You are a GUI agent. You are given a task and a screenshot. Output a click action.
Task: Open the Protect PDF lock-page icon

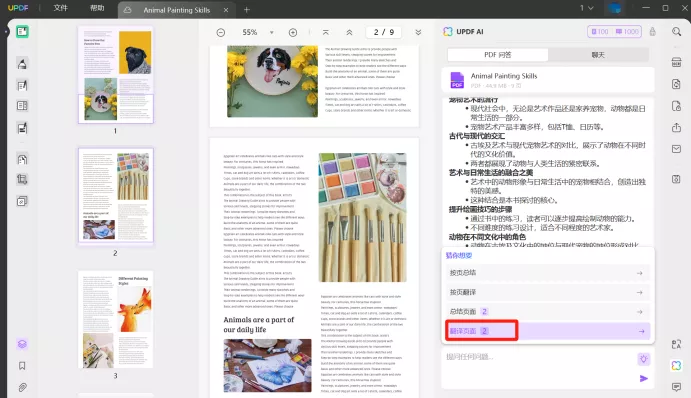(x=676, y=106)
